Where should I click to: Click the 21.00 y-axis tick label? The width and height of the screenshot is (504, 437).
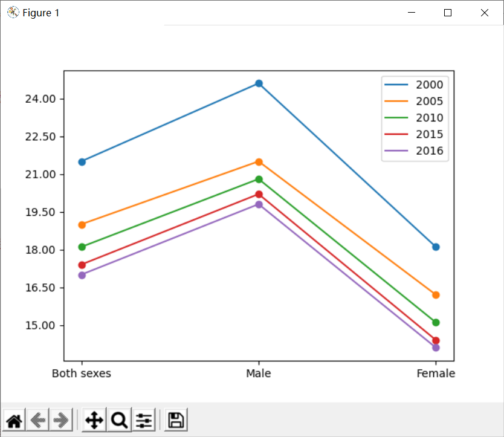(x=40, y=175)
